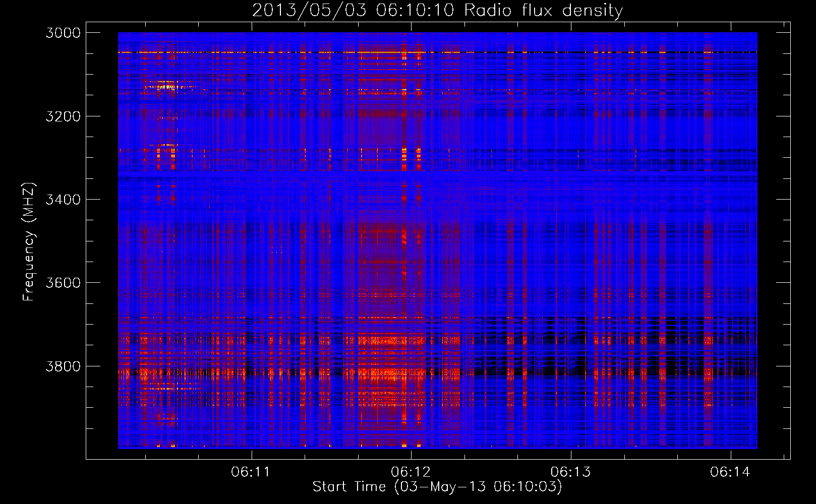The image size is (816, 504).
Task: Click the 'Frequency (MHZ)' axis title
Action: coord(29,241)
